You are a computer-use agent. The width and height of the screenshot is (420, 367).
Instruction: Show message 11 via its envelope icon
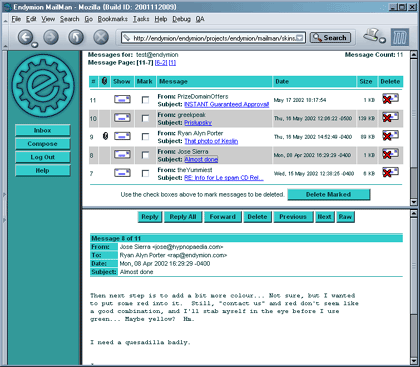(x=122, y=99)
